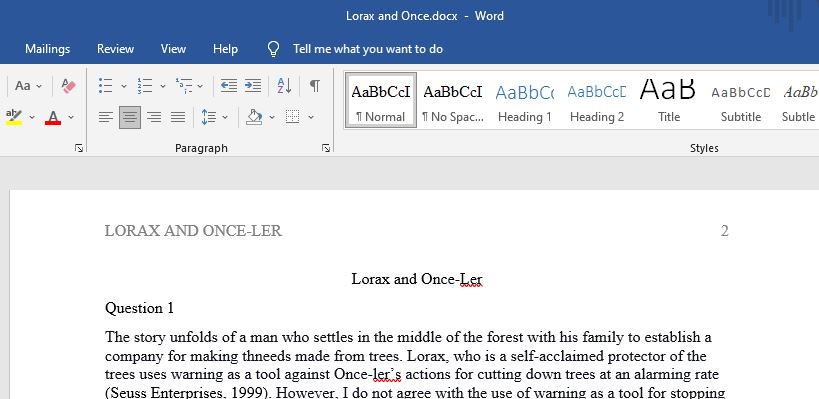This screenshot has width=819, height=399.
Task: Apply the Subtle Emphasis style
Action: point(799,100)
